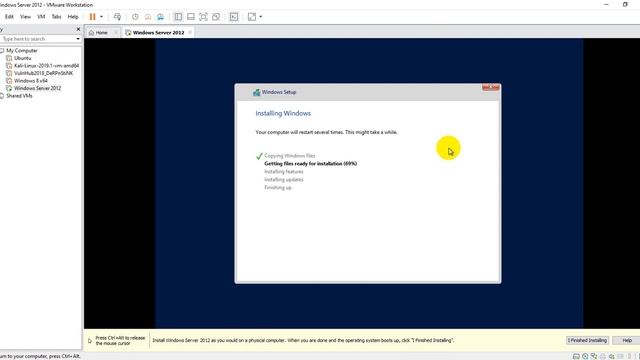This screenshot has width=640, height=360.
Task: Click the Installing Windows heading
Action: click(x=283, y=113)
